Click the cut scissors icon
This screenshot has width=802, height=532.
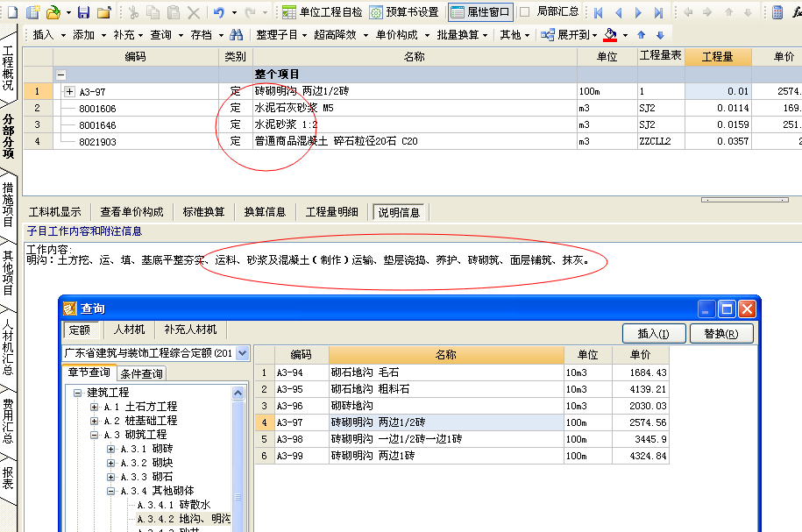pyautogui.click(x=133, y=12)
